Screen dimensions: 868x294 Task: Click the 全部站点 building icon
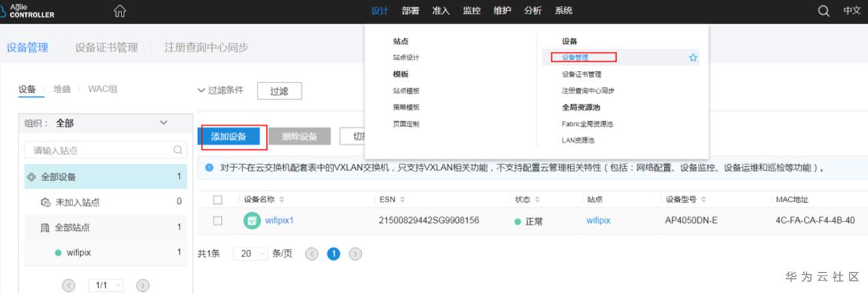(45, 227)
